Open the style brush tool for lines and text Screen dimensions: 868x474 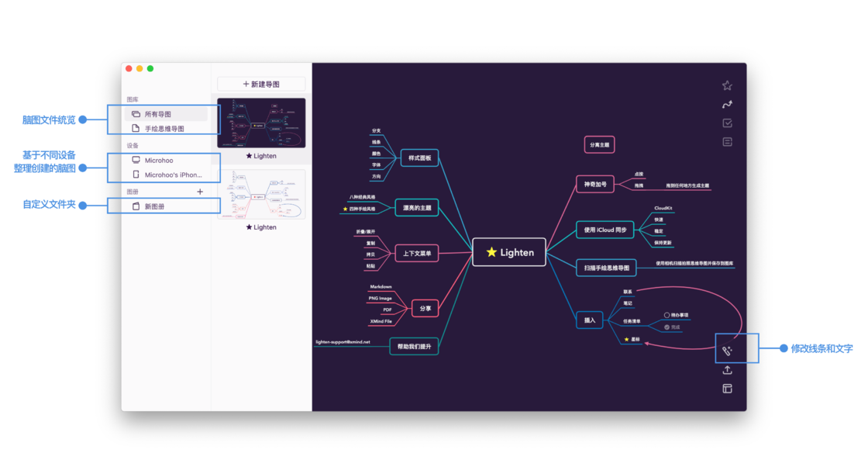pos(728,351)
